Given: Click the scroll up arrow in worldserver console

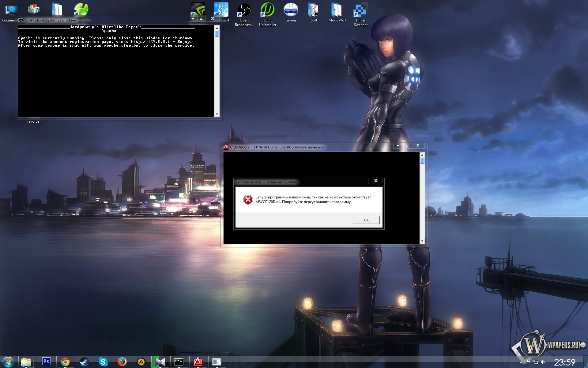Looking at the screenshot, I should (422, 155).
